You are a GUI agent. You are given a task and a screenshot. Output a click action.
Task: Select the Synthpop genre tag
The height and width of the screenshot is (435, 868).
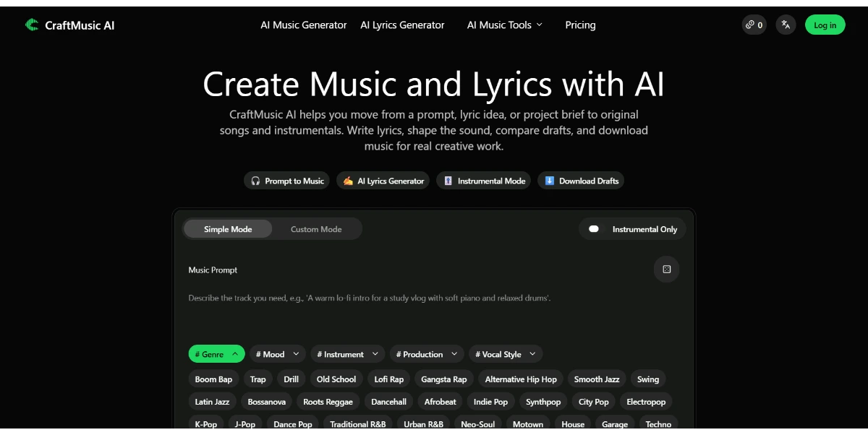click(543, 402)
